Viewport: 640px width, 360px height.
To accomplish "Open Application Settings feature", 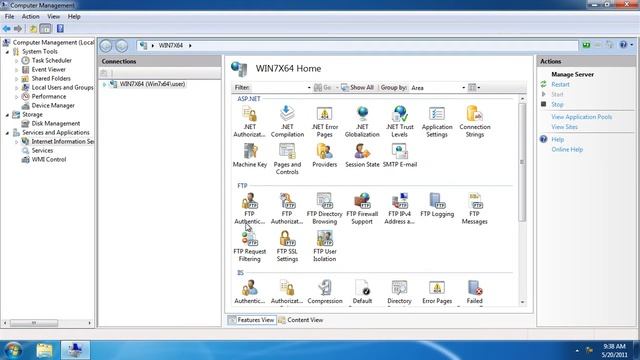I will pyautogui.click(x=437, y=121).
